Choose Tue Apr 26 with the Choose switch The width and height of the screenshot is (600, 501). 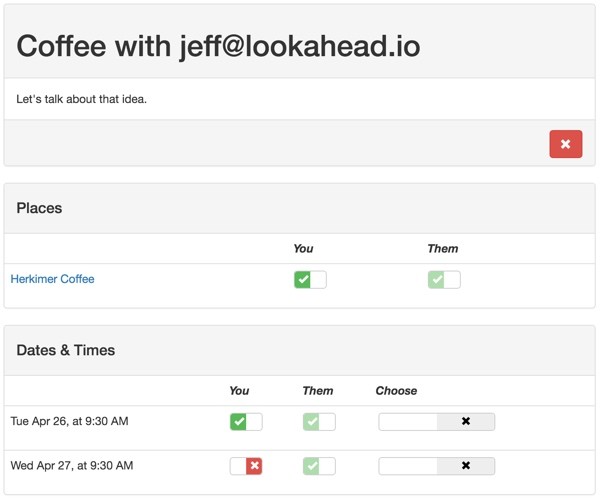click(437, 422)
